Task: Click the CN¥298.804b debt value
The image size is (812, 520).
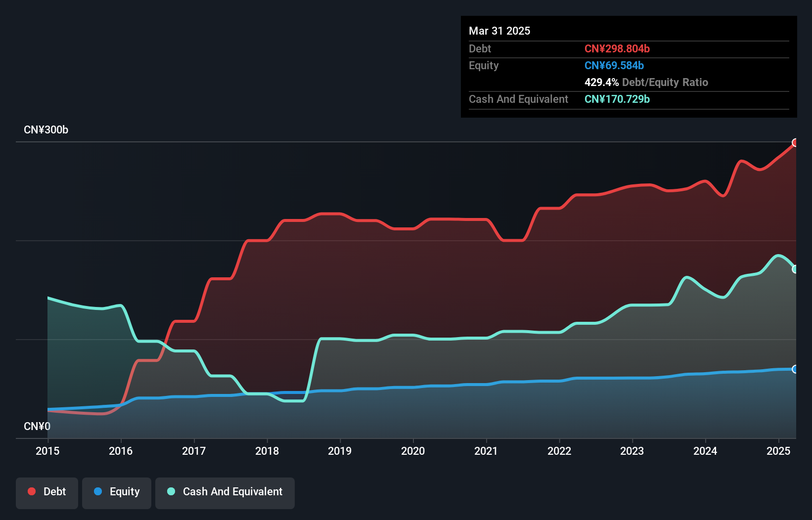Action: (617, 48)
